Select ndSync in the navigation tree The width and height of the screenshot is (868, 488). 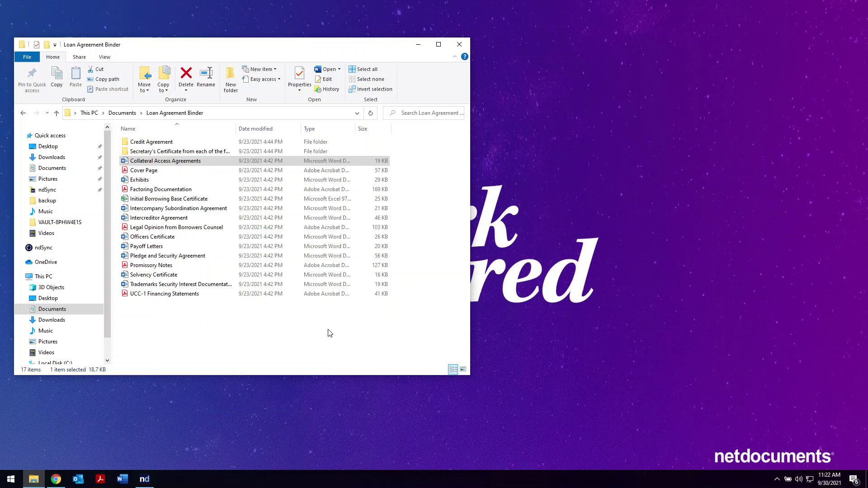43,248
